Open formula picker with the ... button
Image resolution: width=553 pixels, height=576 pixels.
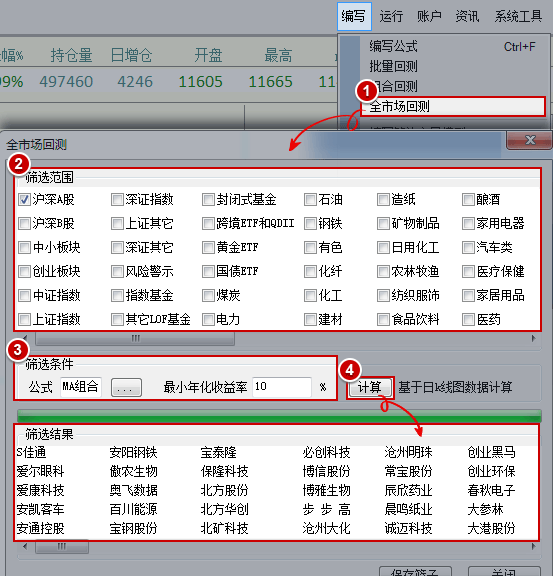126,388
